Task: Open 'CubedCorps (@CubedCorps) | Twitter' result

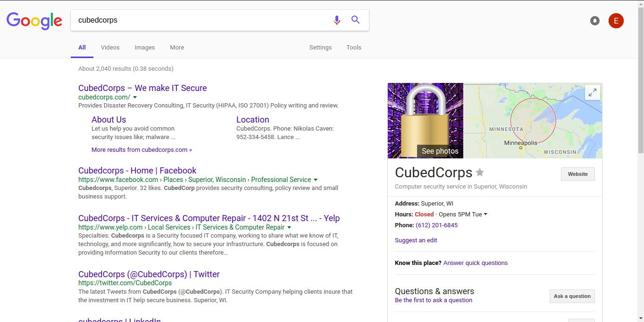Action: click(149, 274)
